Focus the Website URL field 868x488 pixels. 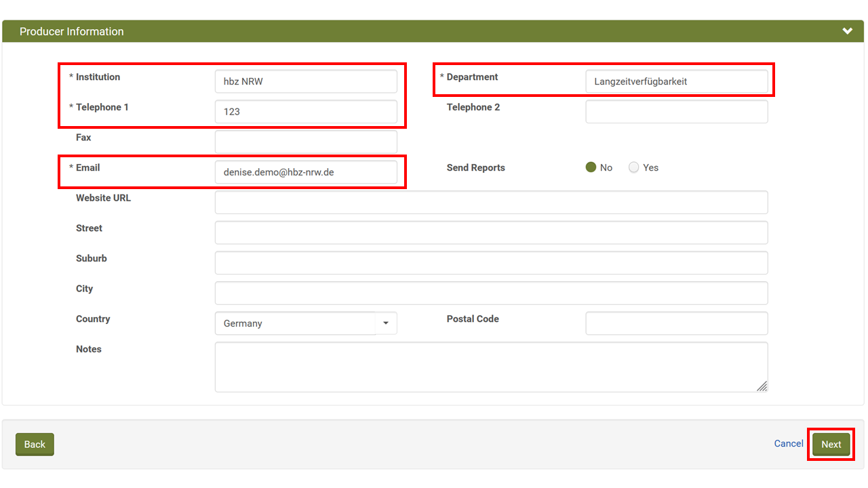coord(491,202)
